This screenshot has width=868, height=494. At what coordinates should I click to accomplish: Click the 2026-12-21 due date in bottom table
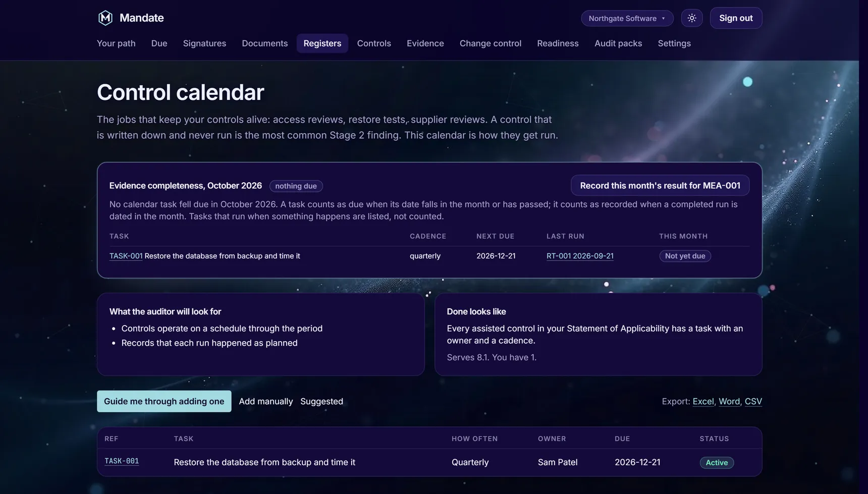pos(637,462)
